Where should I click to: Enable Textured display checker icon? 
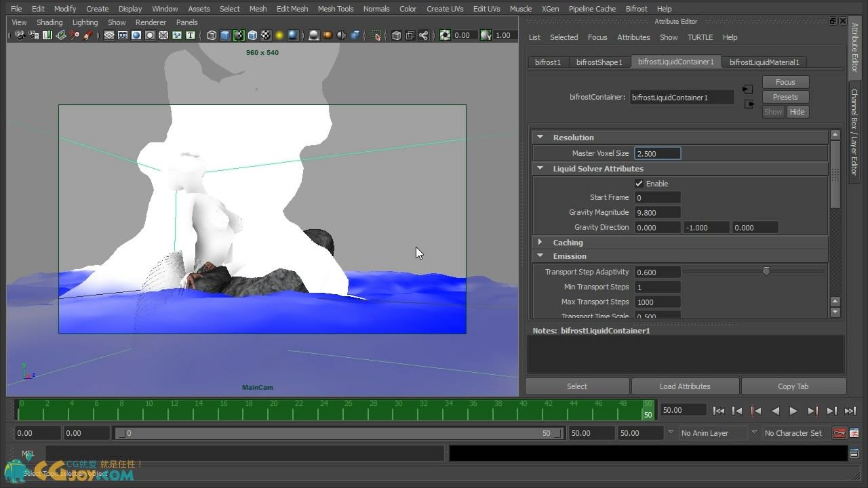point(266,35)
